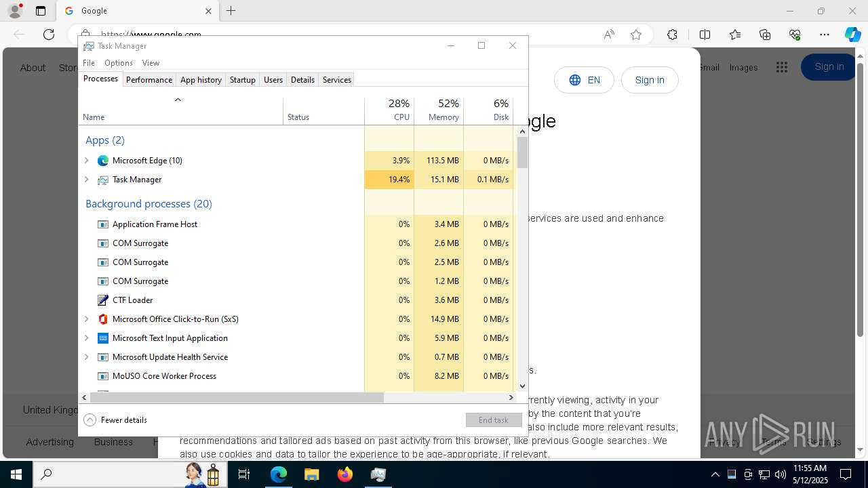Image resolution: width=868 pixels, height=488 pixels.
Task: Select the Application Frame Host icon
Action: (x=103, y=224)
